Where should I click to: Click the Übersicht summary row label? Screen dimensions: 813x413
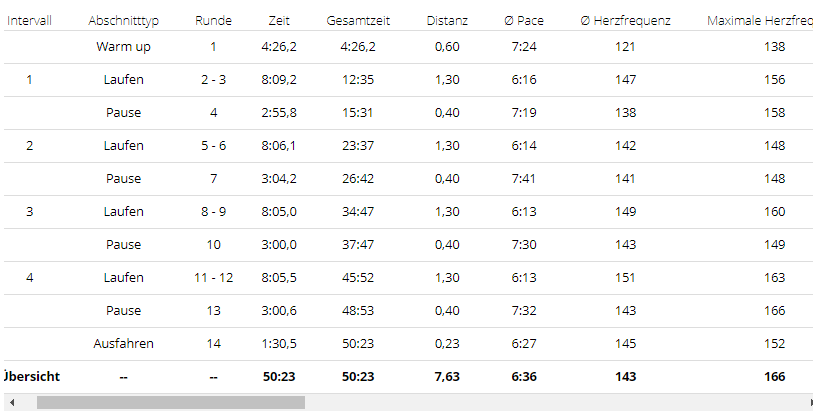[32, 377]
